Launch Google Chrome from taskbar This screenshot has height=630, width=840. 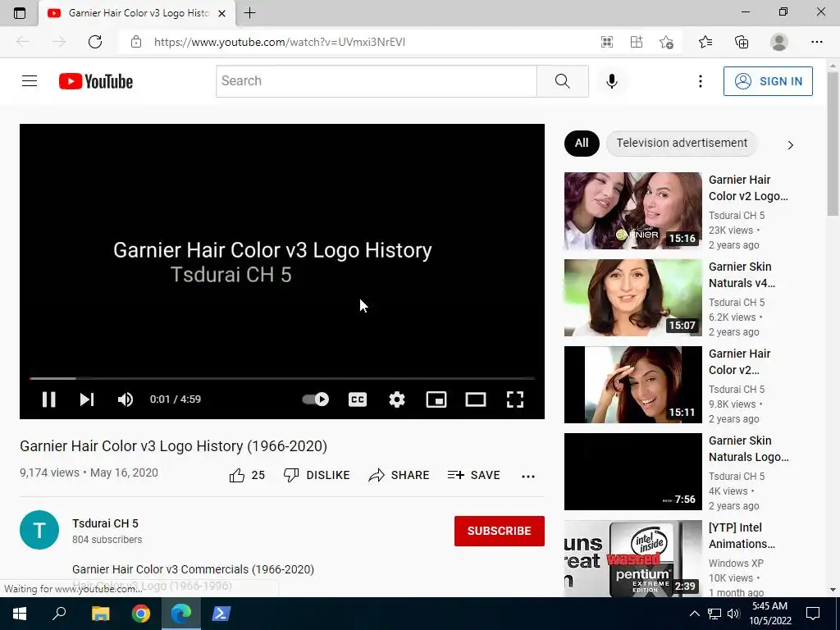(x=141, y=614)
